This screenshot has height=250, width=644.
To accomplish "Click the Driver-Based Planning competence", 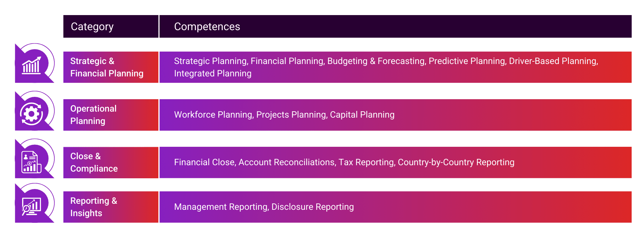I will (x=553, y=61).
